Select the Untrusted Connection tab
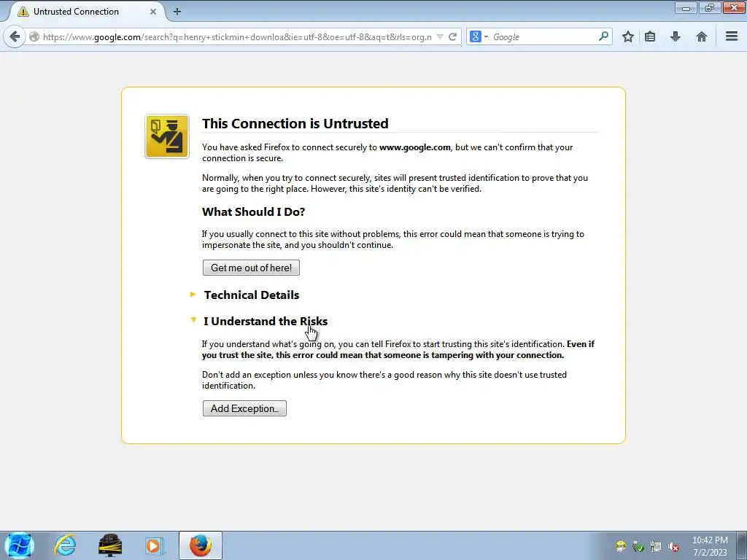 [86, 12]
